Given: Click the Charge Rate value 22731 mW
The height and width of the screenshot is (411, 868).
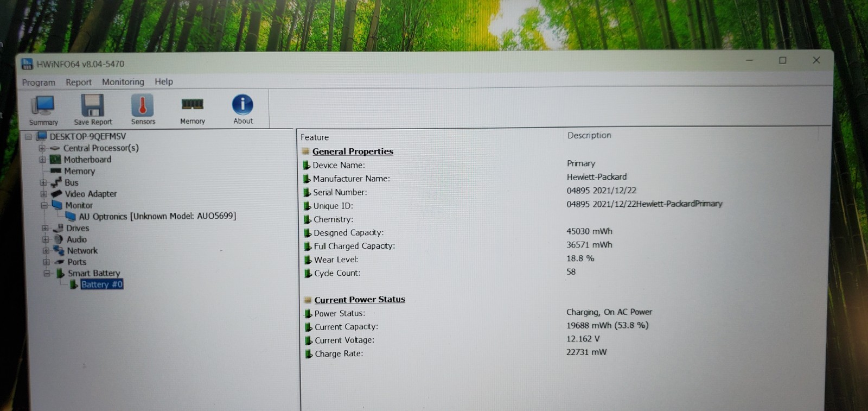Looking at the screenshot, I should coord(586,352).
